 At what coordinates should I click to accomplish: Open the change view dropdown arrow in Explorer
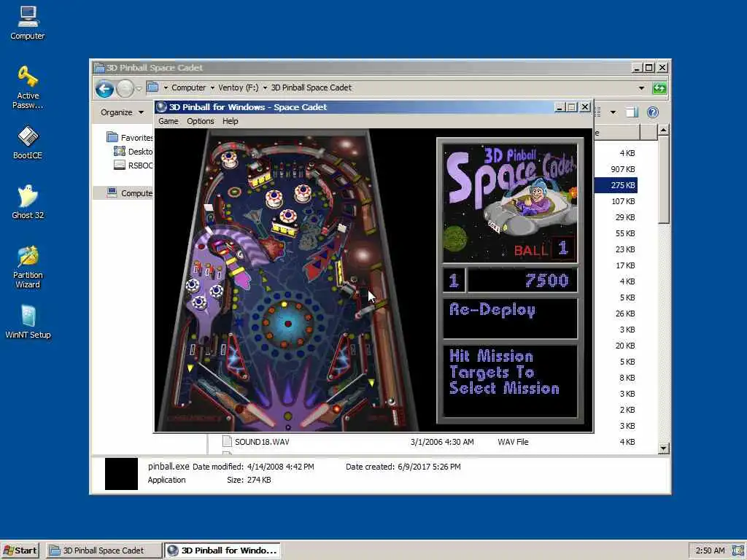(613, 112)
